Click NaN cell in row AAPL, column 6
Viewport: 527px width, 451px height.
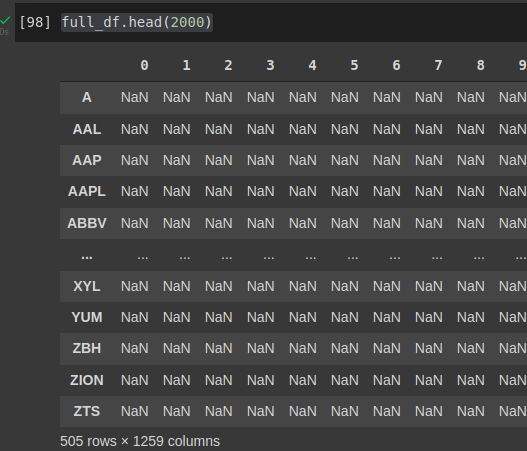(387, 192)
